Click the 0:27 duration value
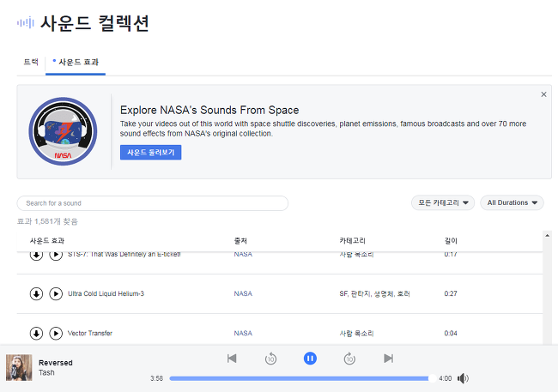This screenshot has width=558, height=392. point(451,294)
